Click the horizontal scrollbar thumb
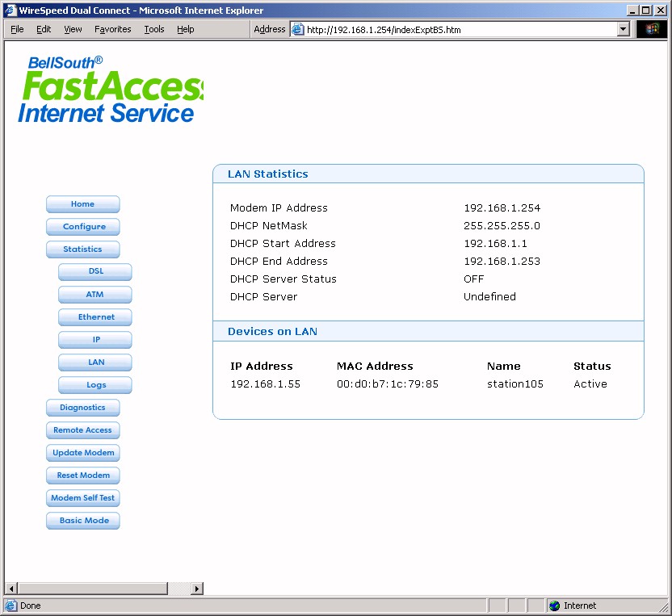 click(93, 589)
